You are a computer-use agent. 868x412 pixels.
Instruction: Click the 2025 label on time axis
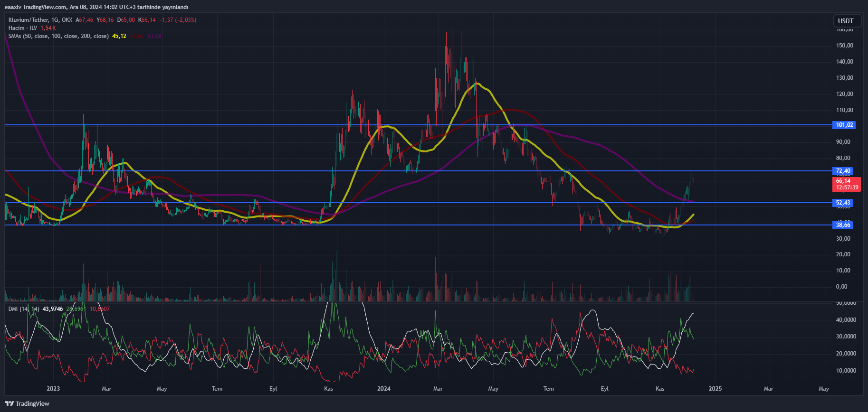(715, 389)
